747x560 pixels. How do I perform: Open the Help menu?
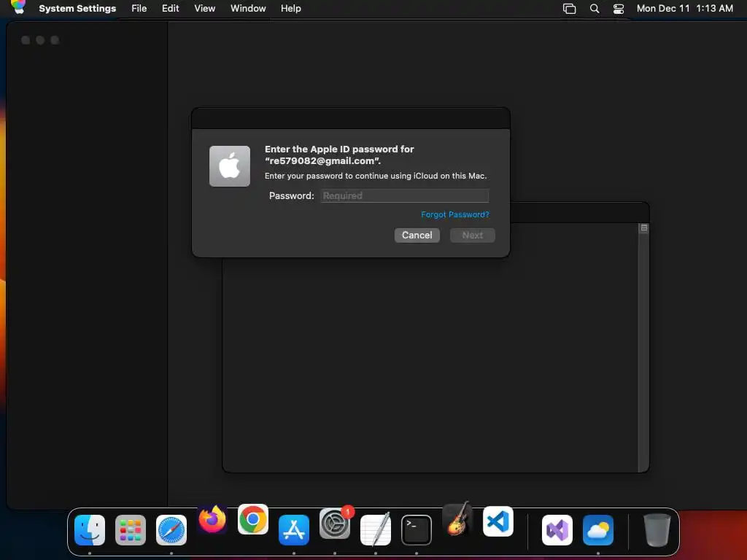(290, 9)
